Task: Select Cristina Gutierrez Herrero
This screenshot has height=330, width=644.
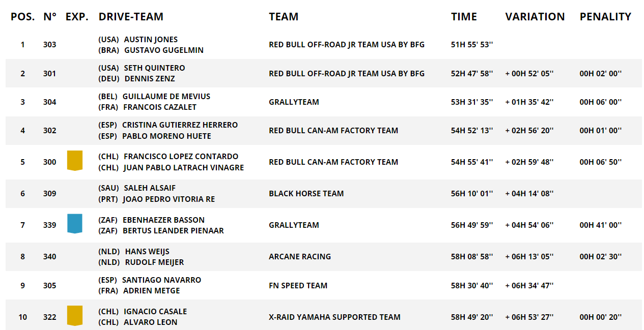Action: coord(180,125)
